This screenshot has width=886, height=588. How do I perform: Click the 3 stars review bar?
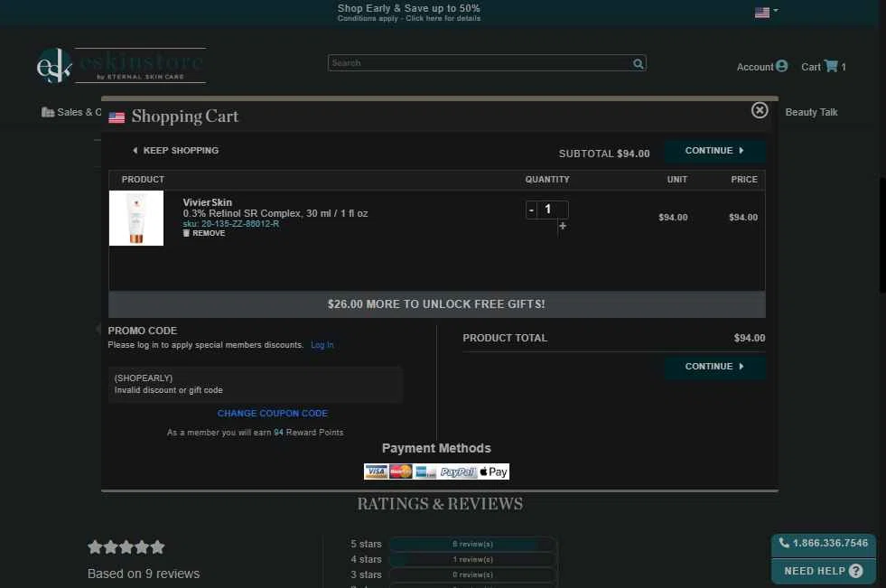pyautogui.click(x=472, y=574)
